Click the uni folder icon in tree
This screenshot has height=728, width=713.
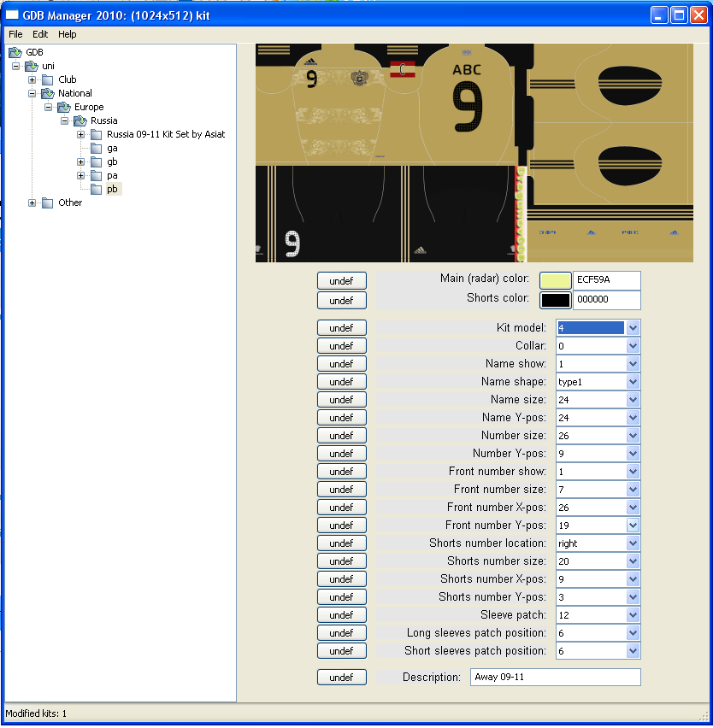[x=32, y=66]
